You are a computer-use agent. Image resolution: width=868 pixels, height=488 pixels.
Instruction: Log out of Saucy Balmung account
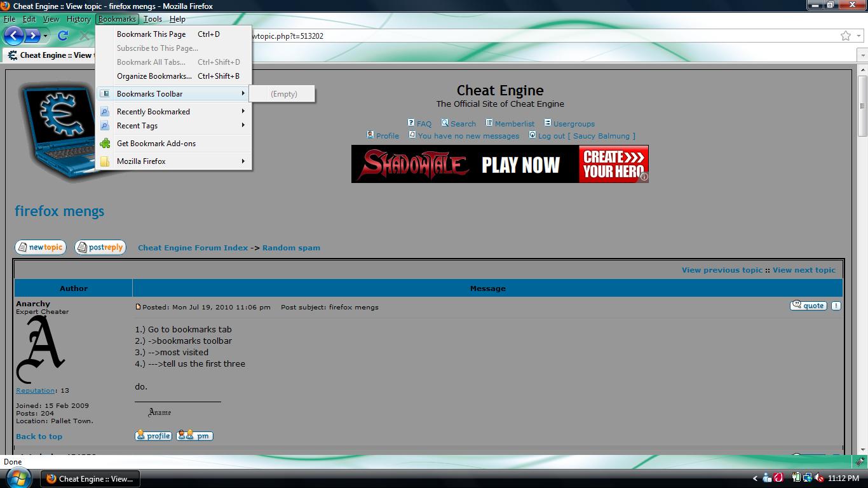(587, 136)
